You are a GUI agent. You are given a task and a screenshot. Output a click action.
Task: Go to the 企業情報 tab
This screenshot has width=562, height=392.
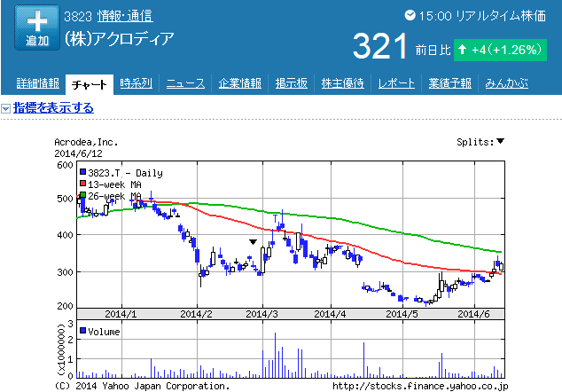[x=240, y=83]
